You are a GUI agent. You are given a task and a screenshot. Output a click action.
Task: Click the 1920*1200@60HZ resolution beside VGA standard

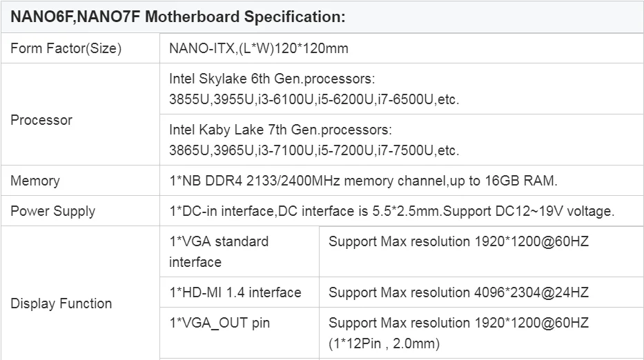(x=458, y=241)
